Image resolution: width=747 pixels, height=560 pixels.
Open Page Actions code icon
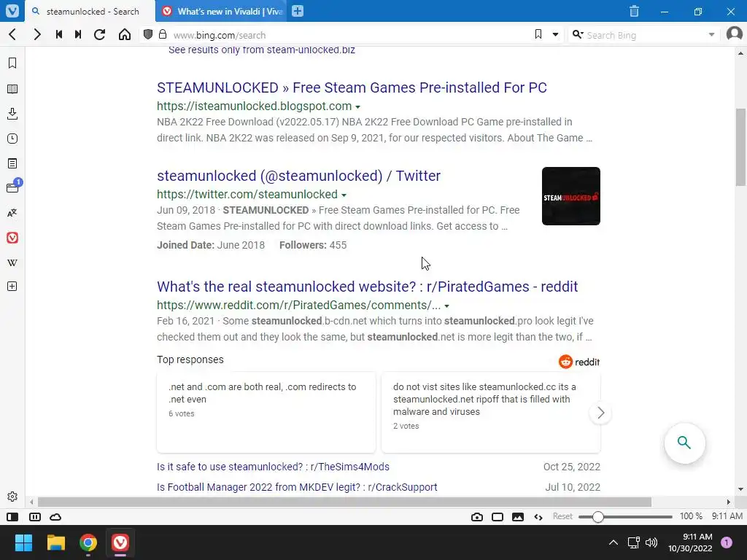[x=538, y=517]
